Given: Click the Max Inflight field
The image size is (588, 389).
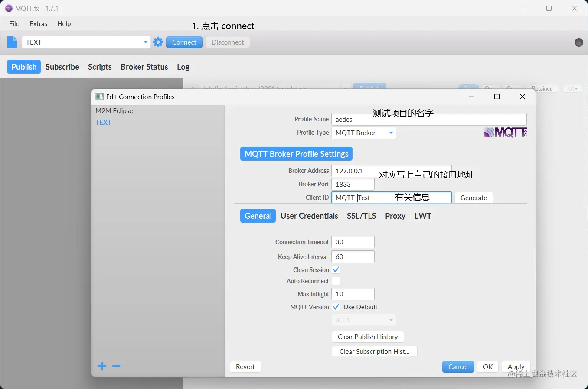Looking at the screenshot, I should (353, 294).
